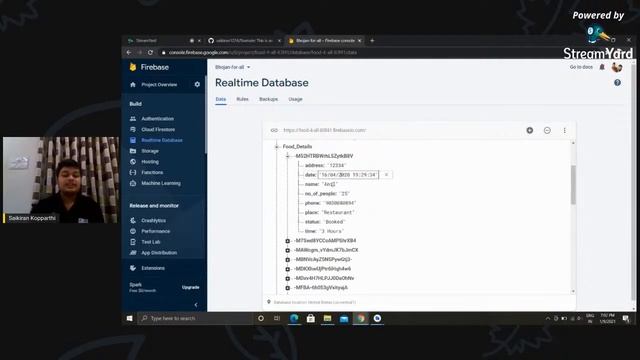Click the Go to docs link
This screenshot has height=360, width=640.
[x=581, y=67]
